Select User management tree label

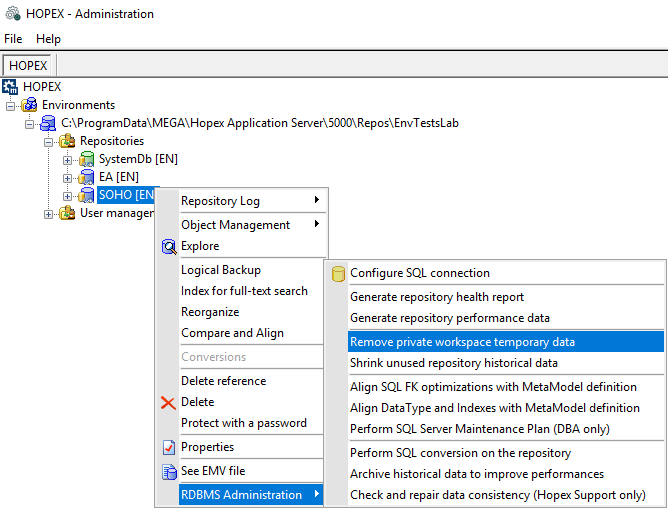coord(117,213)
